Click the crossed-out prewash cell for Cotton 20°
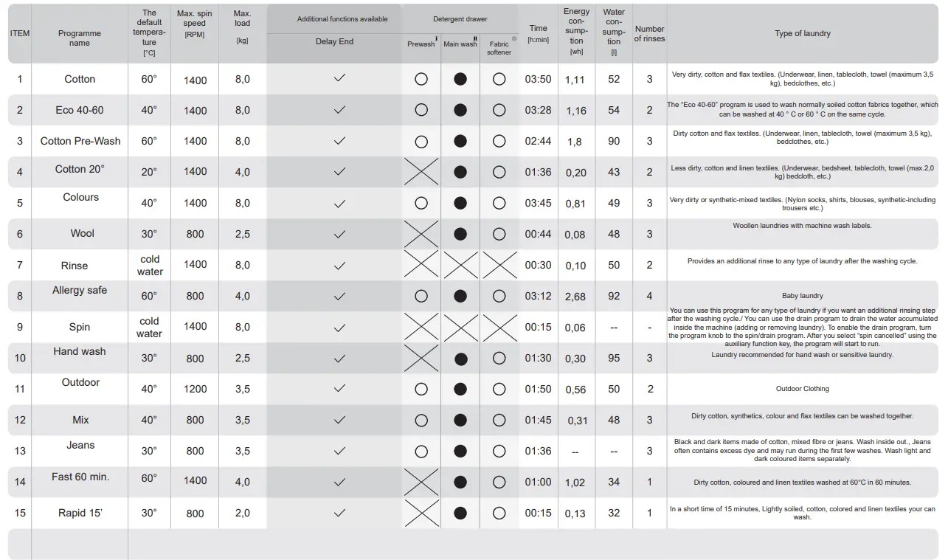Image resolution: width=948 pixels, height=560 pixels. [x=421, y=172]
